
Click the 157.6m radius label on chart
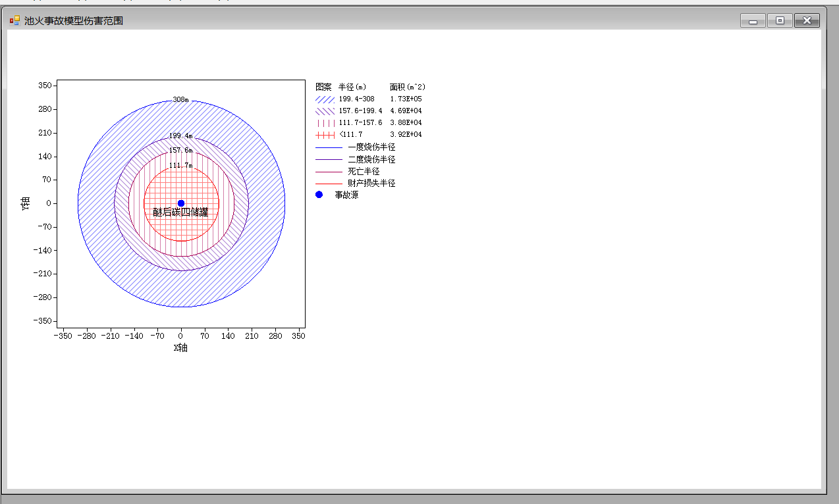[x=181, y=150]
